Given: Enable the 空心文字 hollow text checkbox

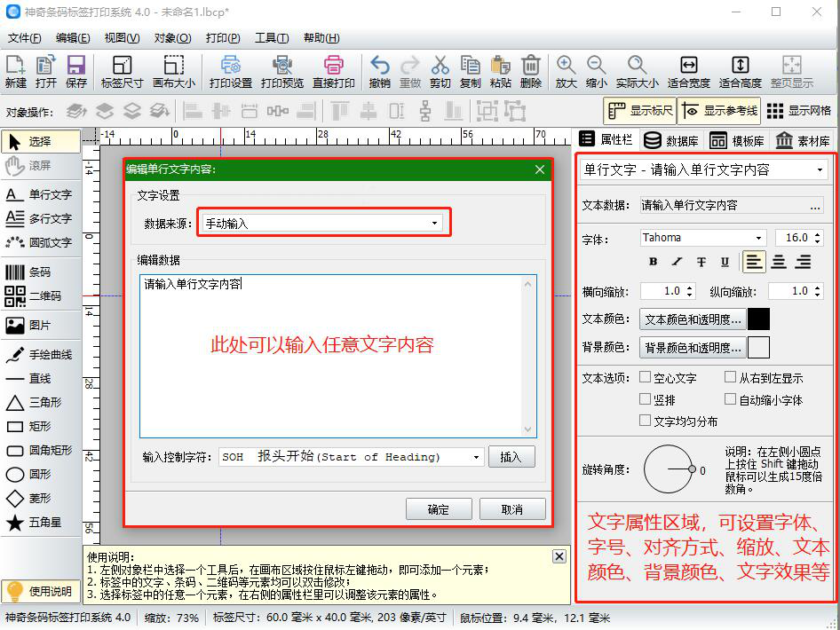Looking at the screenshot, I should (x=645, y=377).
